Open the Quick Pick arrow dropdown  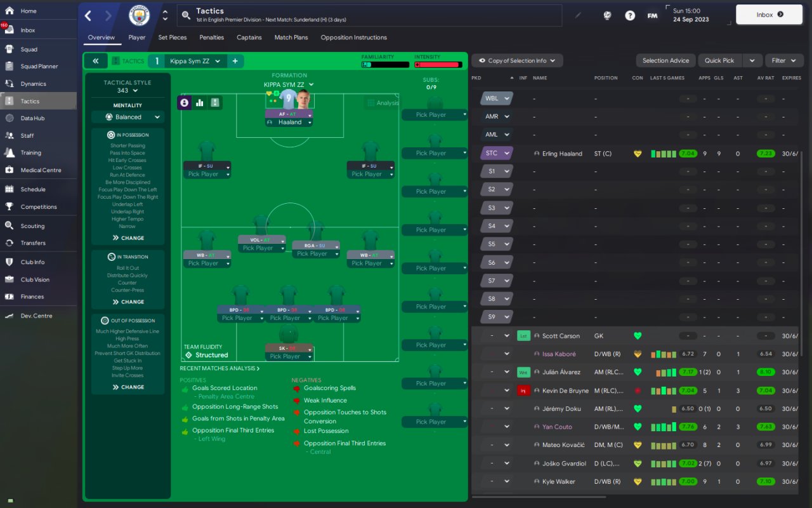pyautogui.click(x=752, y=60)
